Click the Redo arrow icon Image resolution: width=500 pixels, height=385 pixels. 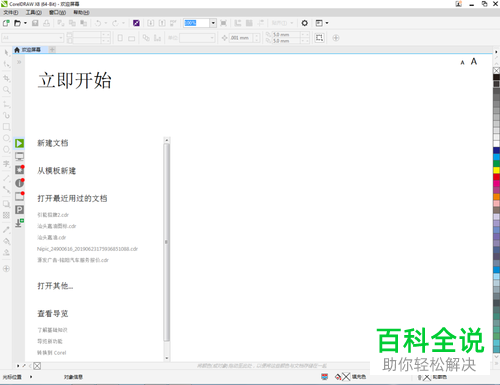[x=115, y=23]
